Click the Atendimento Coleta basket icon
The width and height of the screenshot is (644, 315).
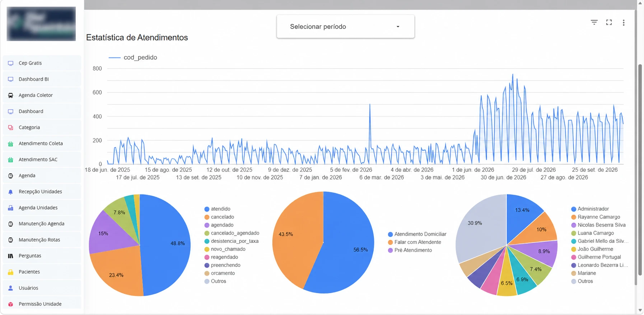click(11, 144)
